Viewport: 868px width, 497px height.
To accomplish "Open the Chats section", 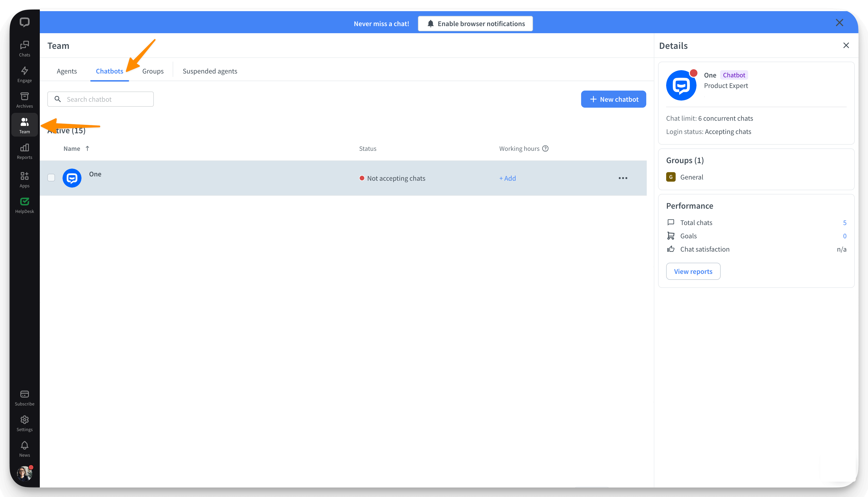I will tap(25, 49).
